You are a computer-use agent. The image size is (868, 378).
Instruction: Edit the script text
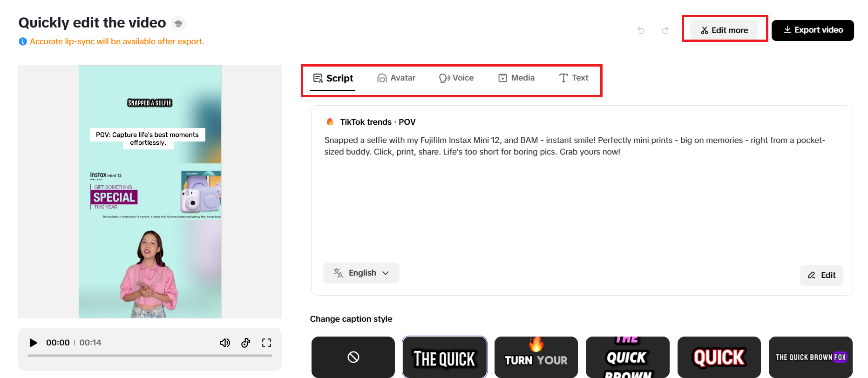pyautogui.click(x=821, y=275)
